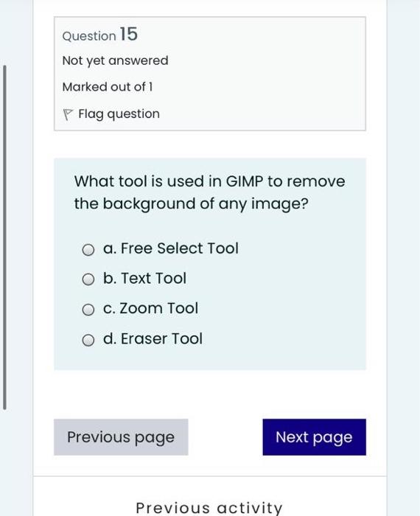Click the 'a. Free Select Tool' label
The width and height of the screenshot is (420, 516).
tap(171, 248)
